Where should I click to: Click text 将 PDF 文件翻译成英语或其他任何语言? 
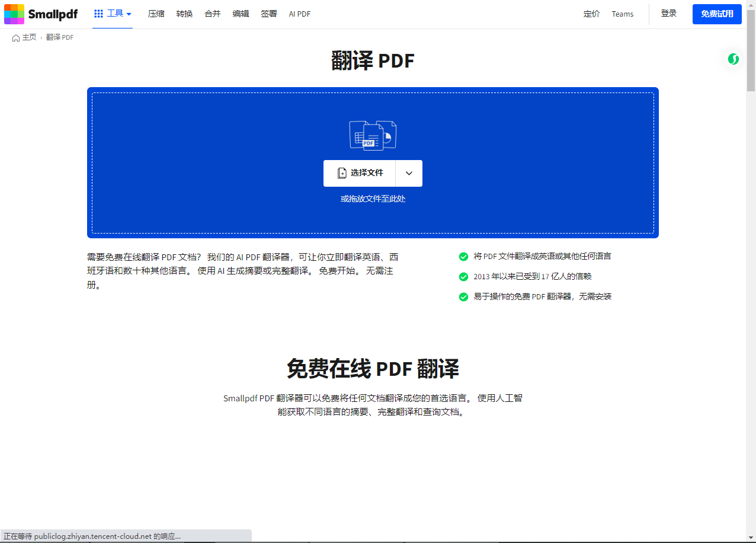[x=542, y=256]
